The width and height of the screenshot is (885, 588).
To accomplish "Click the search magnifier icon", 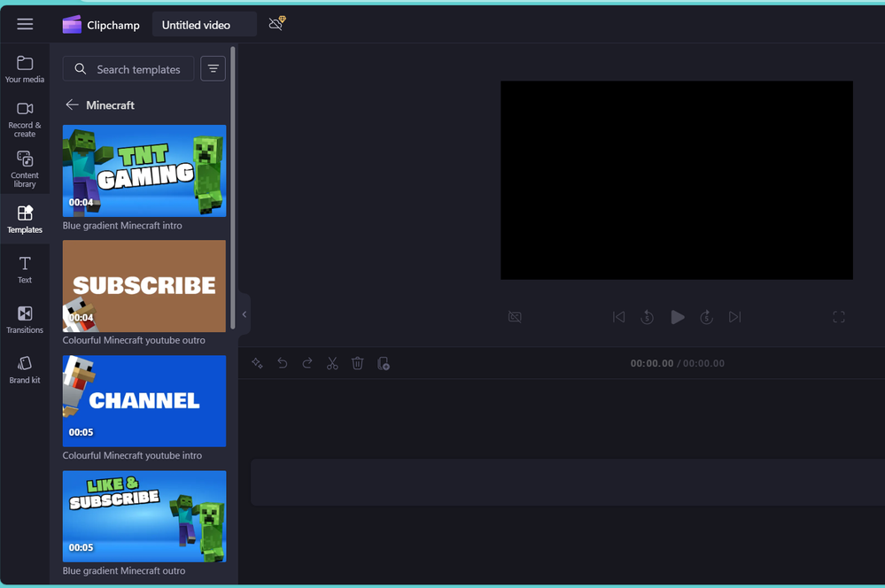I will 80,69.
